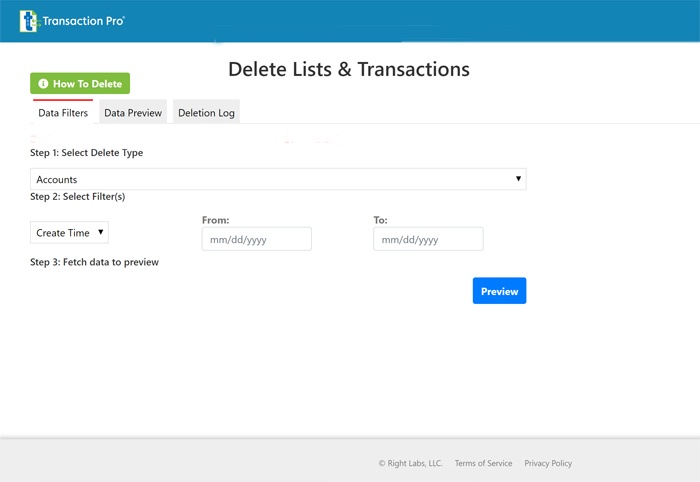Image resolution: width=700 pixels, height=482 pixels.
Task: Open the How To Delete help button
Action: coord(80,84)
